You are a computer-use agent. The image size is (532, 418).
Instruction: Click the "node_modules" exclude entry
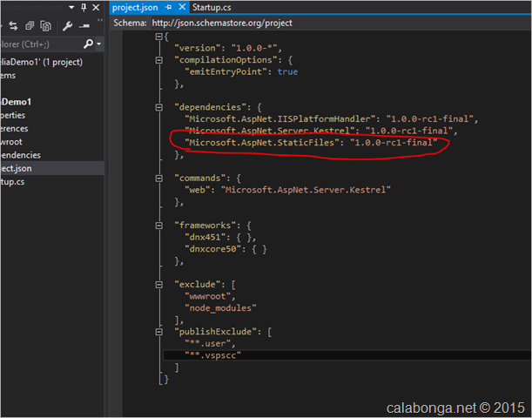(x=220, y=308)
